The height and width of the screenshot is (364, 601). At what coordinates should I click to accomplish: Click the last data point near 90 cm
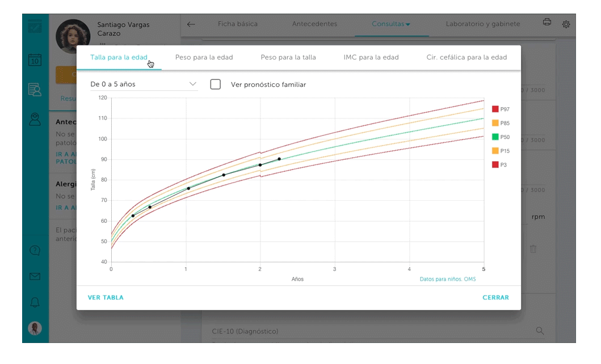(279, 159)
